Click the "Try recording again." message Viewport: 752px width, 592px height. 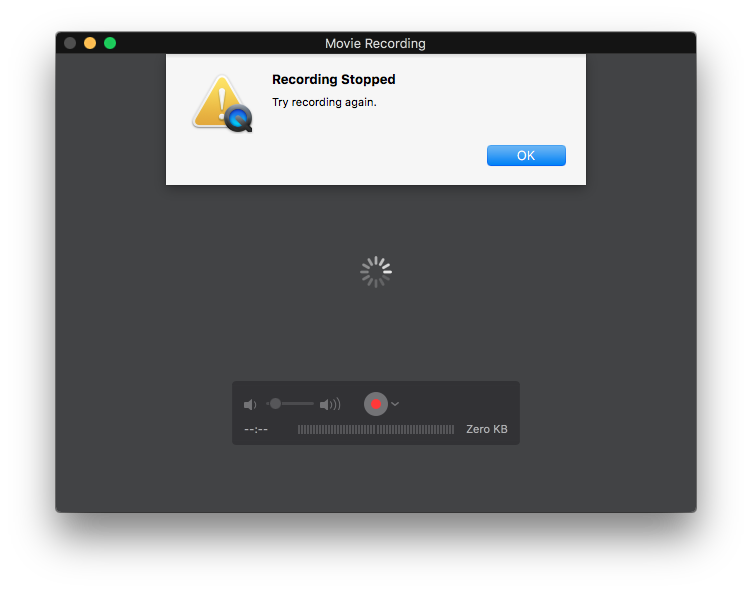coord(324,102)
